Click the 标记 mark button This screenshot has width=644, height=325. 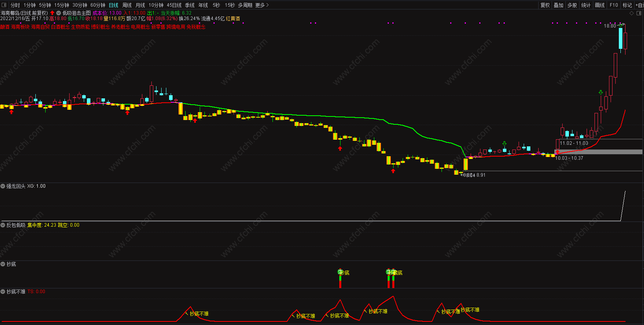[x=627, y=5]
